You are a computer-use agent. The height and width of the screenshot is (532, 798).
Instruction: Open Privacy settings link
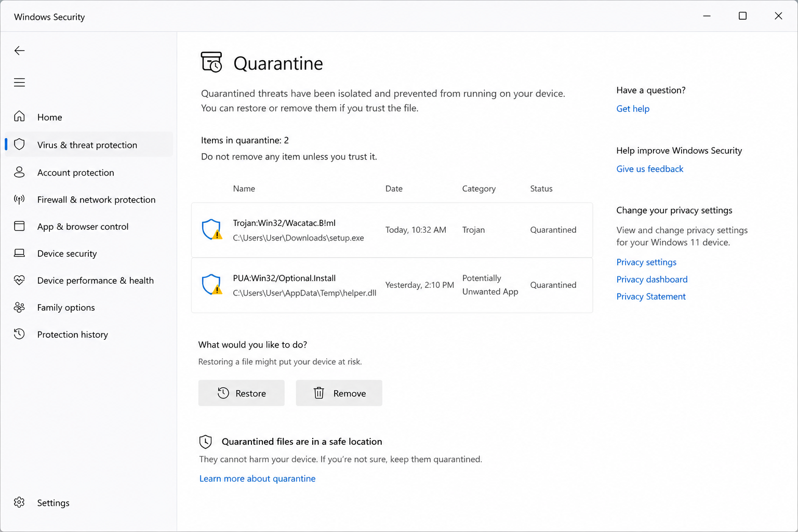click(x=646, y=262)
